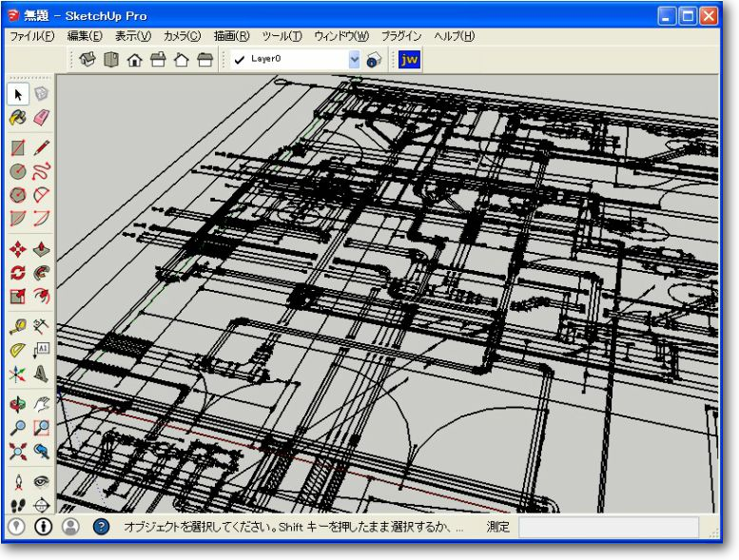Activate the Pan hand tool
Image resolution: width=739 pixels, height=560 pixels.
point(42,404)
